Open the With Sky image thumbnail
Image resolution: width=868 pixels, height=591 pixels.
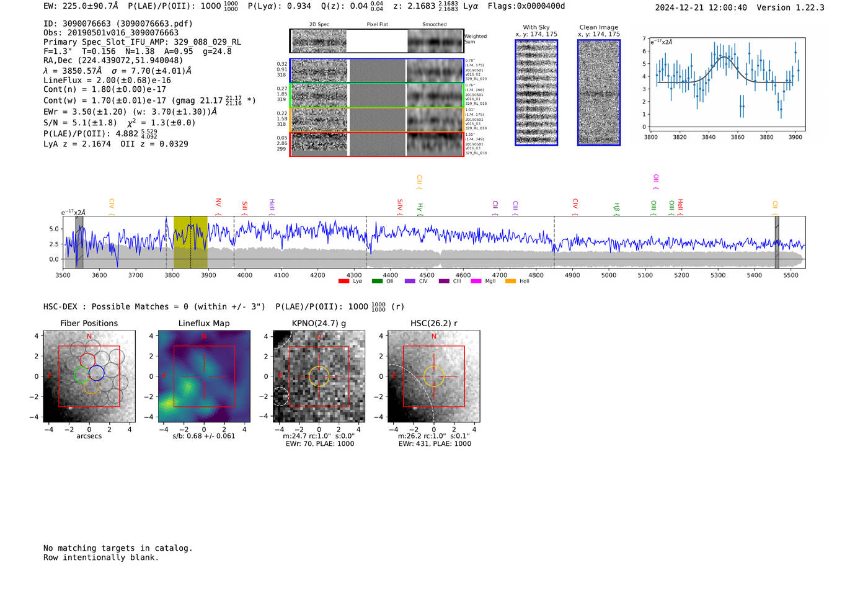536,92
